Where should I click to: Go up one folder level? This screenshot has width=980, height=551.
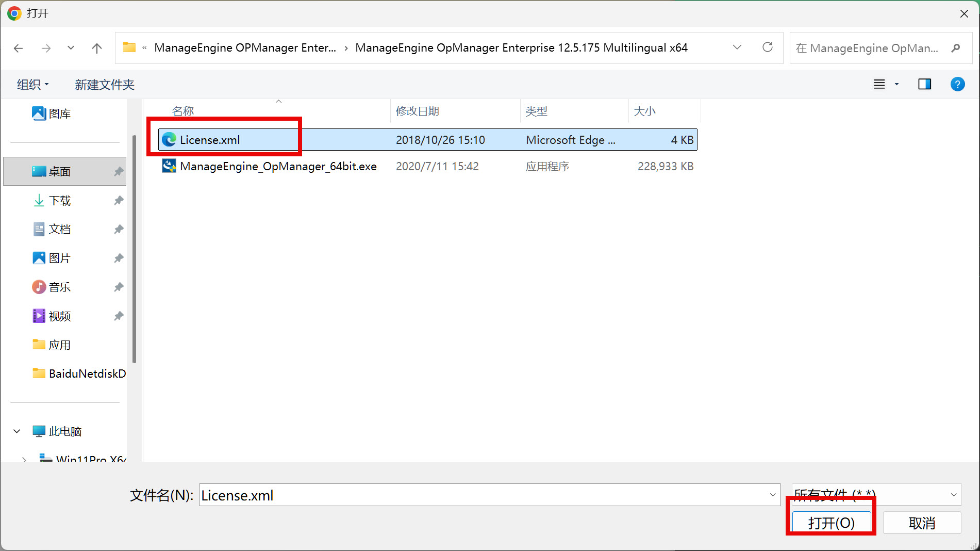coord(96,48)
